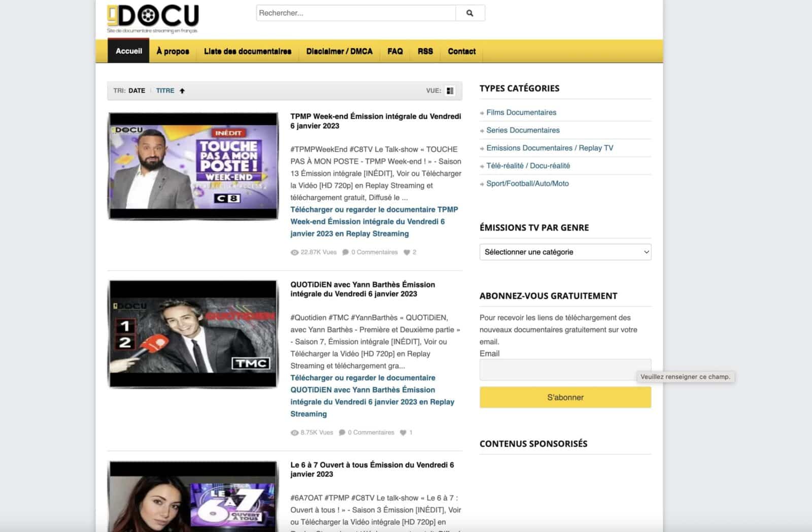Screen dimensions: 812x532
Task: Click the views eye icon on QUOTiDiEN post
Action: point(294,433)
